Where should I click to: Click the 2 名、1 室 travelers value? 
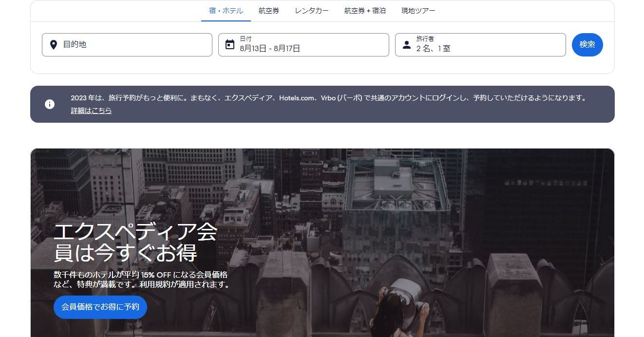(x=433, y=49)
